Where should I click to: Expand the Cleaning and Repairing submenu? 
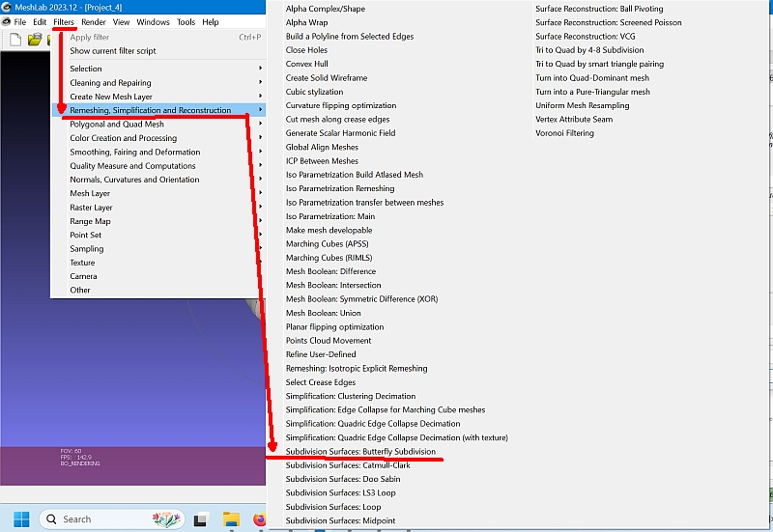point(157,83)
